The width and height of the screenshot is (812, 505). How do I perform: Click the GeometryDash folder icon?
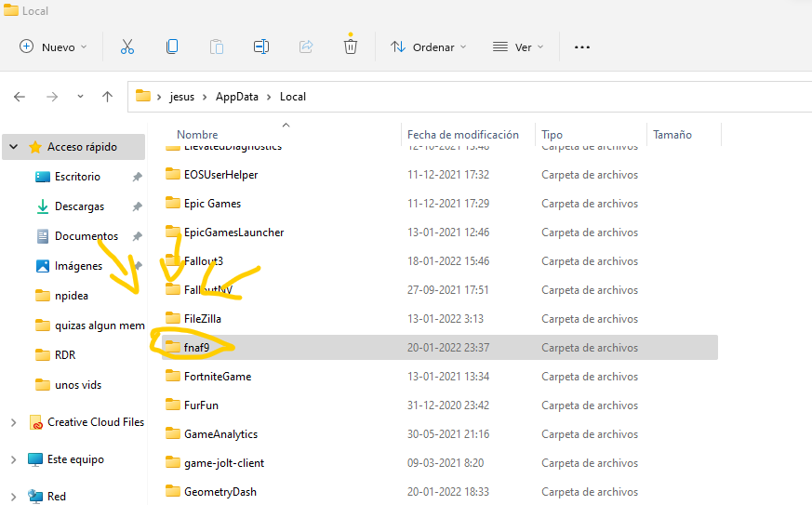click(x=173, y=490)
